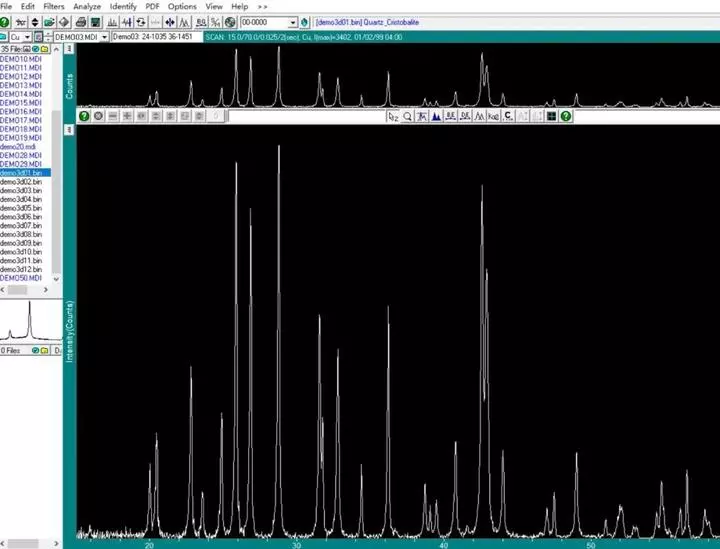The width and height of the screenshot is (720, 549).
Task: Click the cursor pointer tool in zoom toolbar
Action: tap(393, 117)
